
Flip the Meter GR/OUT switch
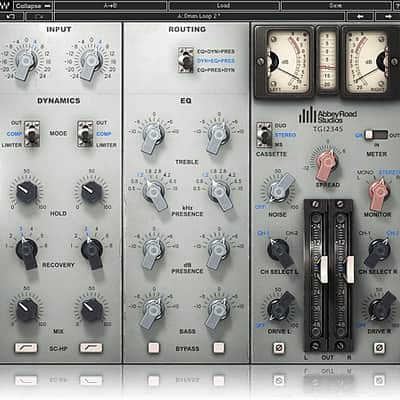pos(376,135)
